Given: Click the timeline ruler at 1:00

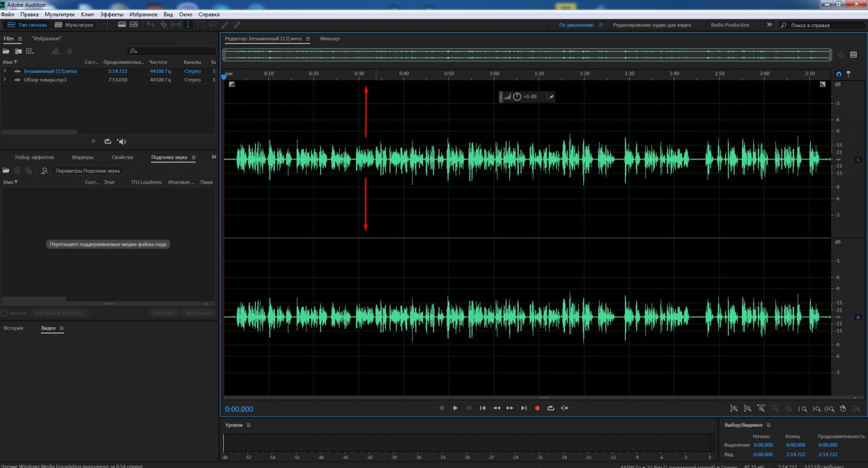Looking at the screenshot, I should click(494, 73).
